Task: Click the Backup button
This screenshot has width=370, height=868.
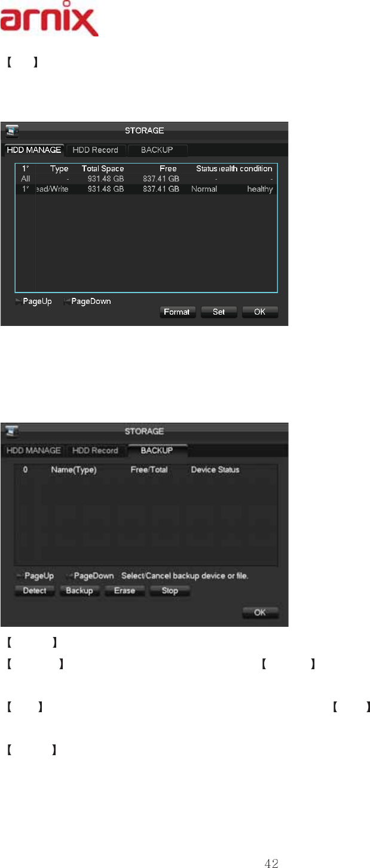Action: tap(79, 591)
